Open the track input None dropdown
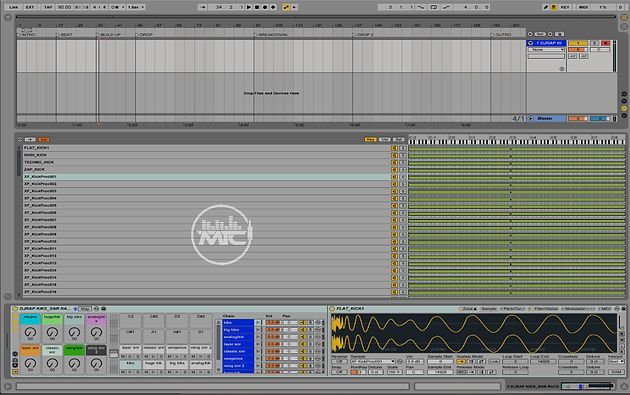 click(x=546, y=49)
